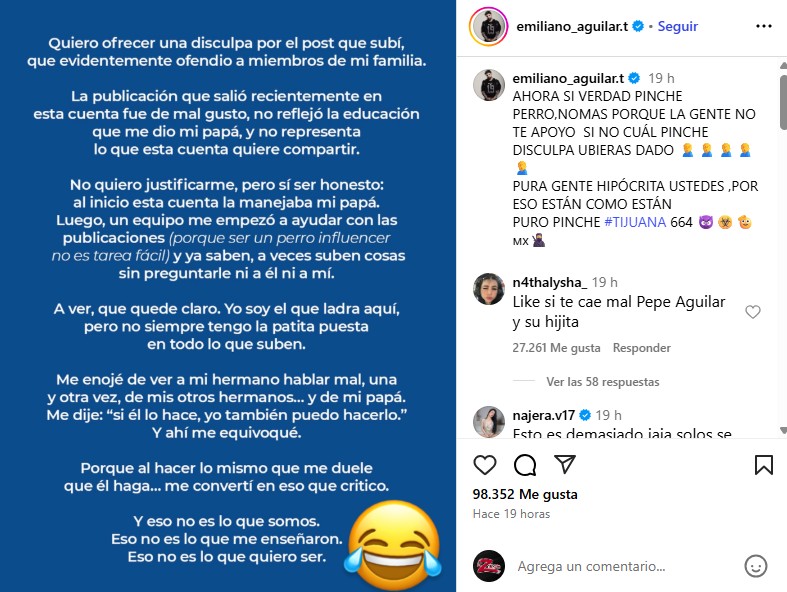Open comment bubble icon under post

coord(525,464)
